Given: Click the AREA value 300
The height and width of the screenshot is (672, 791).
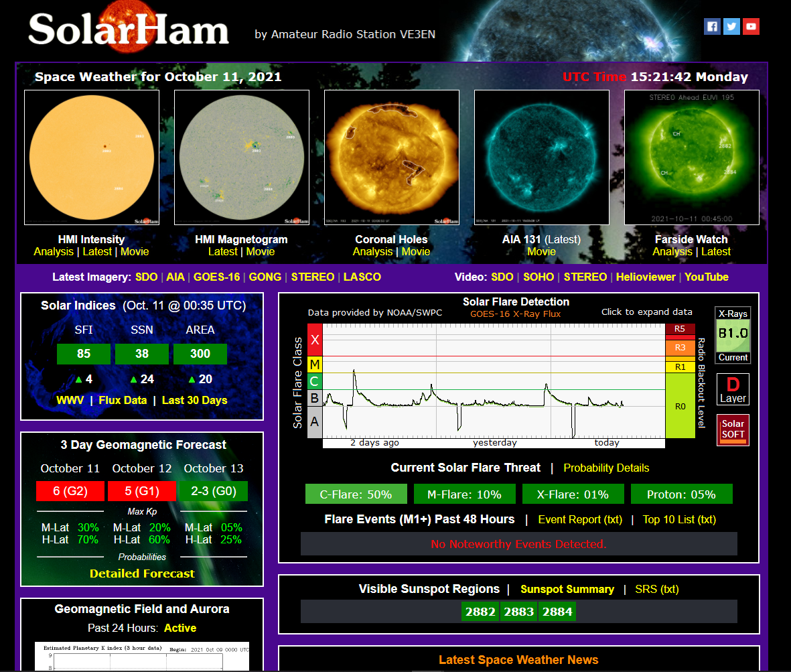Looking at the screenshot, I should point(200,354).
